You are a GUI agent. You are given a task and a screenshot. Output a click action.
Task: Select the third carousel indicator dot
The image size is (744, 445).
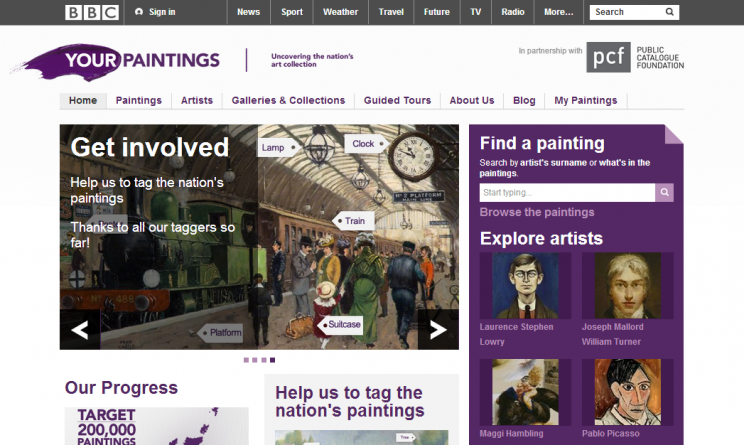click(x=264, y=360)
